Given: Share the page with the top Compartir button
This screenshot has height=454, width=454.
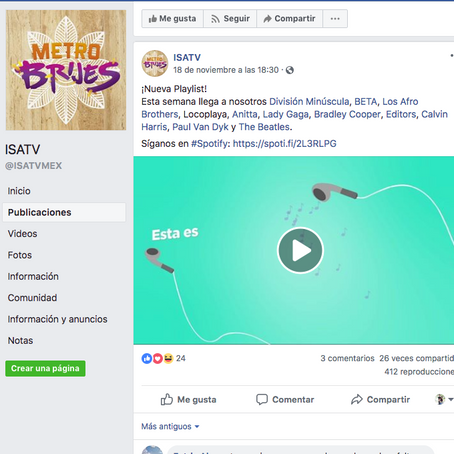Looking at the screenshot, I should click(x=289, y=19).
